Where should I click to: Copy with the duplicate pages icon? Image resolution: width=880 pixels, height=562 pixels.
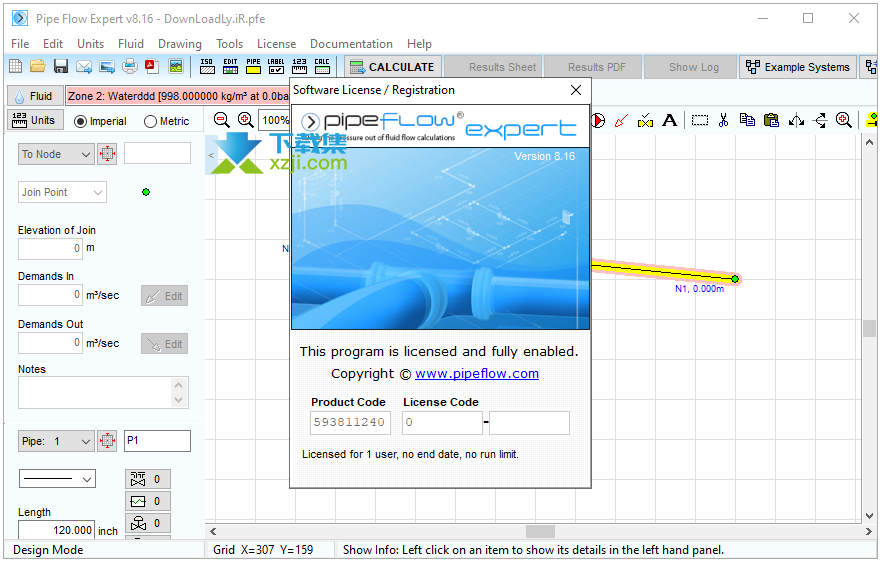(747, 120)
